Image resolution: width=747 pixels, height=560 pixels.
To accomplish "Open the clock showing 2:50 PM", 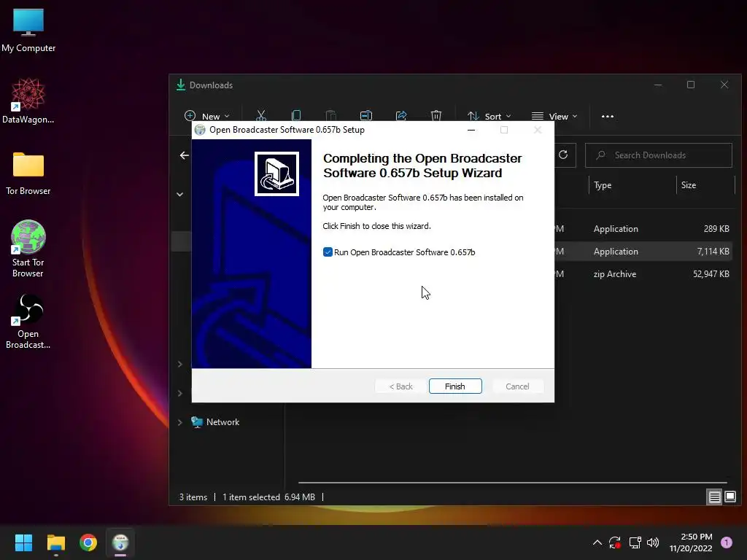I will coord(691,542).
